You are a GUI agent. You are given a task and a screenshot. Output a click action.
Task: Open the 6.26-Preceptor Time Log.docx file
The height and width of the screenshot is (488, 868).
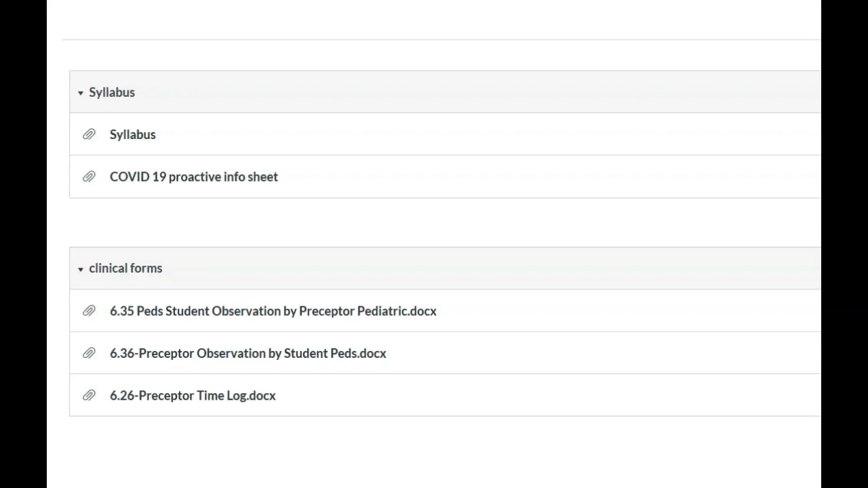[x=193, y=395]
